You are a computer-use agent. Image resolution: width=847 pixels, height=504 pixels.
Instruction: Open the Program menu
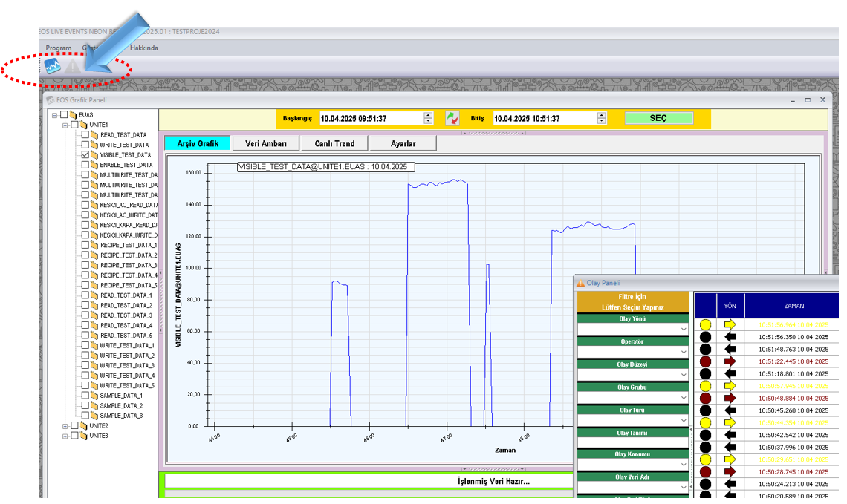[x=59, y=48]
